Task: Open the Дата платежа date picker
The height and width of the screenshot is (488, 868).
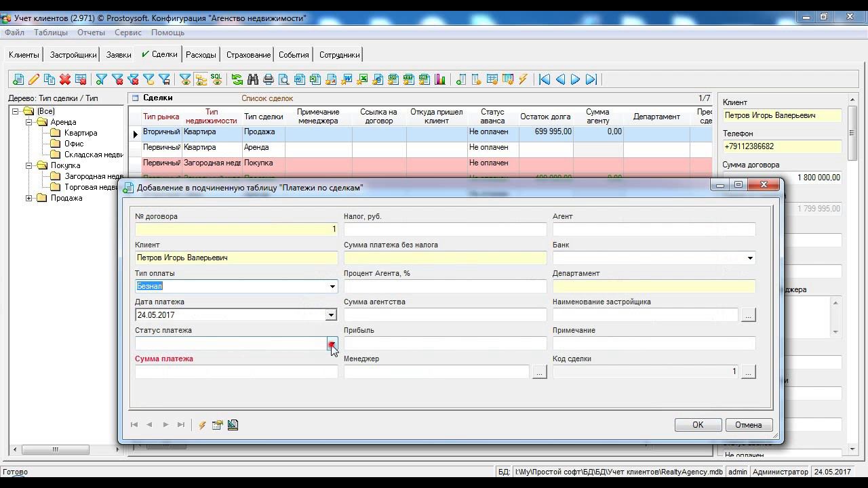Action: click(x=331, y=315)
